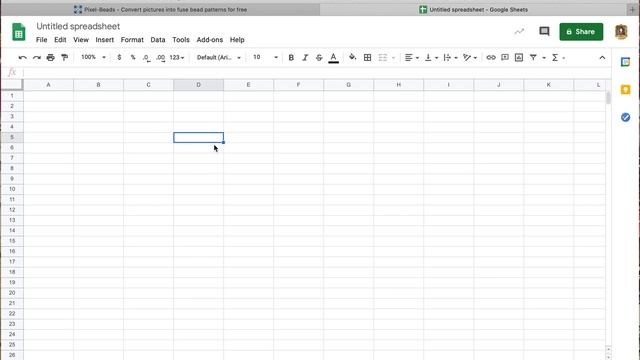This screenshot has width=640, height=360.
Task: Go to Sheets home via green logo
Action: (18, 32)
